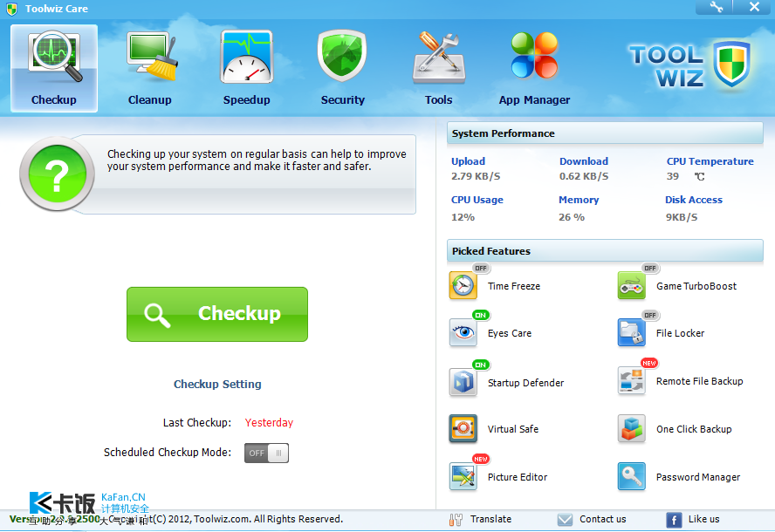Click the Startup Defender icon
775x532 pixels.
[x=463, y=382]
